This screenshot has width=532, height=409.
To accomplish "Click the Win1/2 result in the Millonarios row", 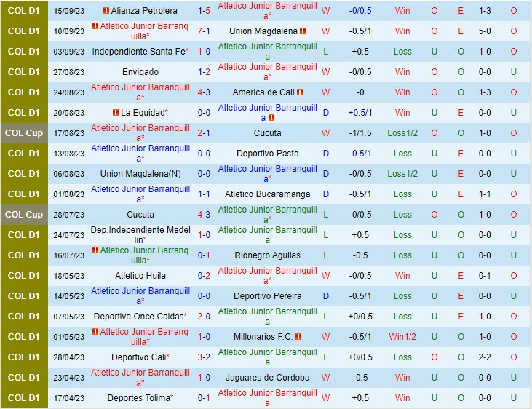I will pos(402,337).
